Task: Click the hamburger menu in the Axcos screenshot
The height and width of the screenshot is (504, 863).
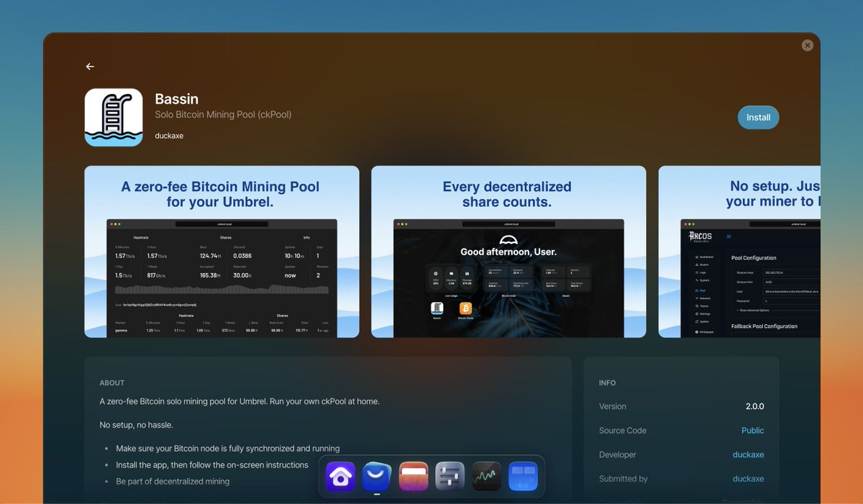Action: pyautogui.click(x=729, y=236)
